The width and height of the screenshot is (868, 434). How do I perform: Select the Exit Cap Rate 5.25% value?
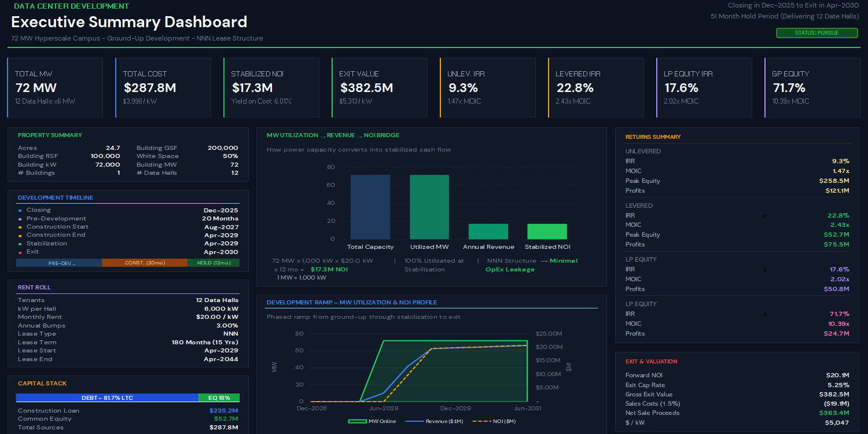click(838, 385)
